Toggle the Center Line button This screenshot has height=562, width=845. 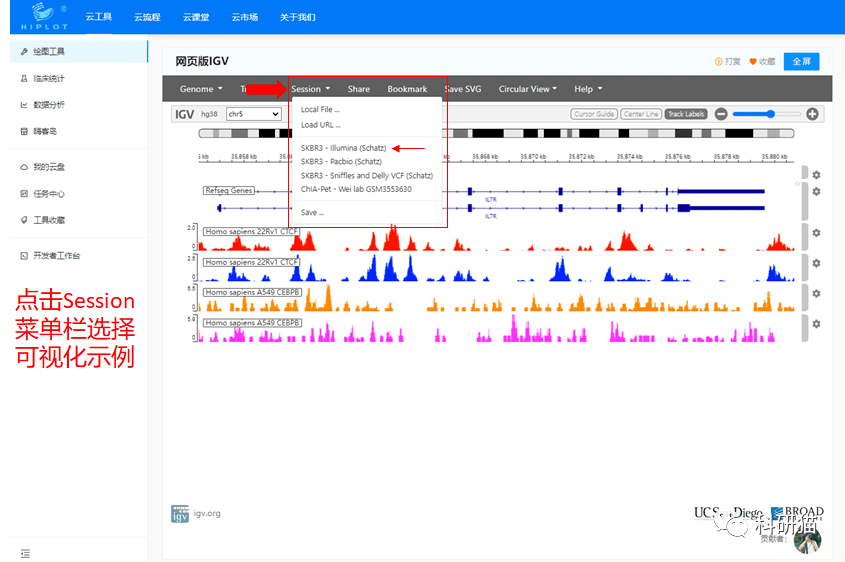[640, 114]
